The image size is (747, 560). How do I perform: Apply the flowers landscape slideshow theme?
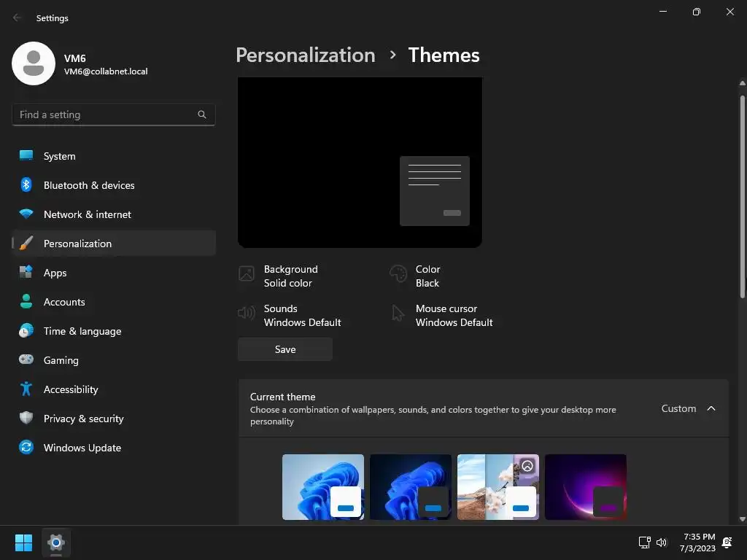498,486
